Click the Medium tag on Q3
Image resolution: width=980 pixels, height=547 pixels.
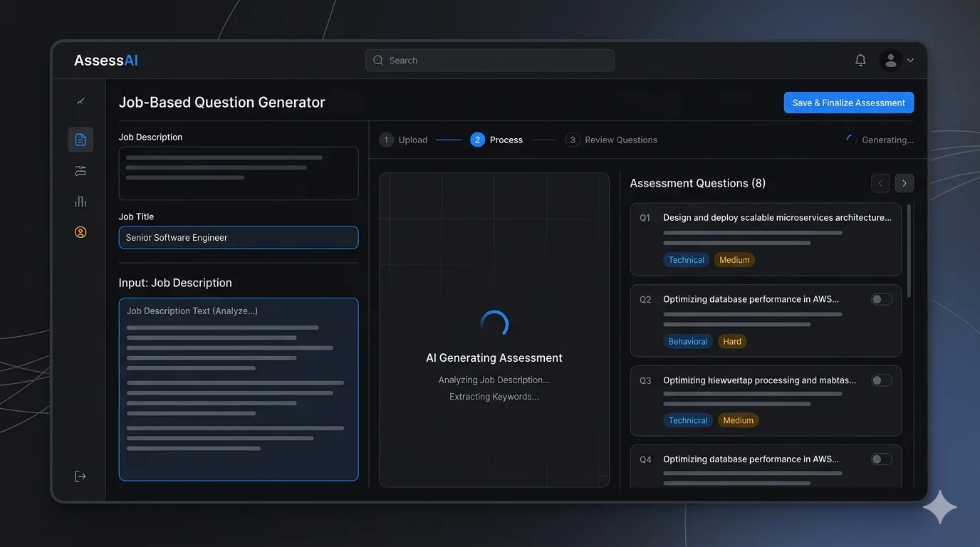point(739,420)
